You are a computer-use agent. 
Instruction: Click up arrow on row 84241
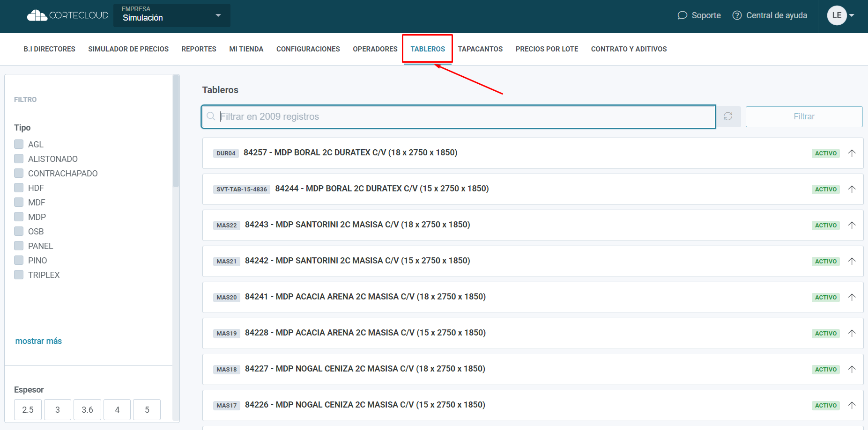(852, 297)
